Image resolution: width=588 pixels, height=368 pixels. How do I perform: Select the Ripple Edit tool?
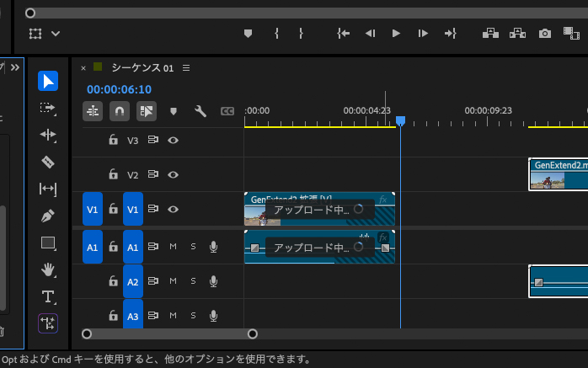(48, 135)
